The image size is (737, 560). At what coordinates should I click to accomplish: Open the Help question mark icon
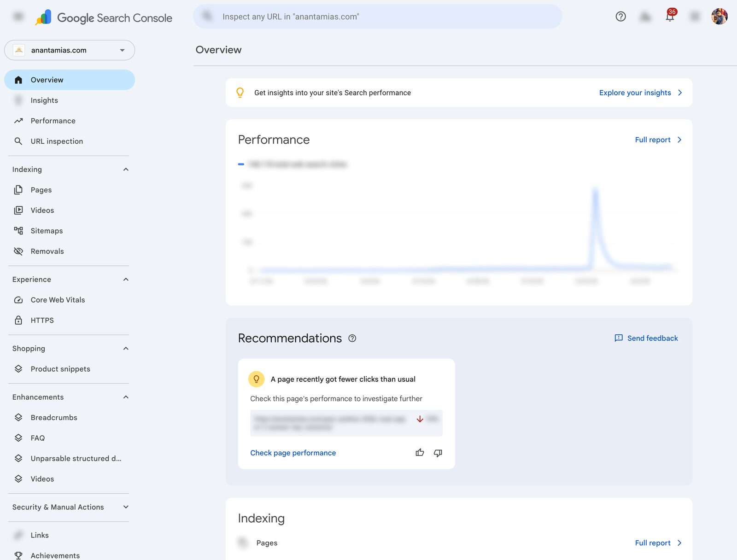pos(620,17)
